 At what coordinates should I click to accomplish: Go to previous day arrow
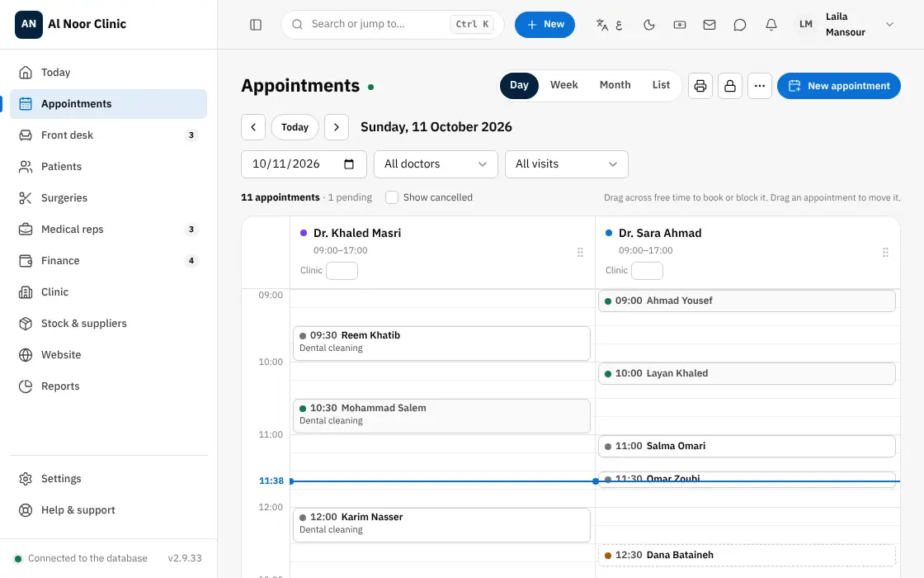[253, 127]
